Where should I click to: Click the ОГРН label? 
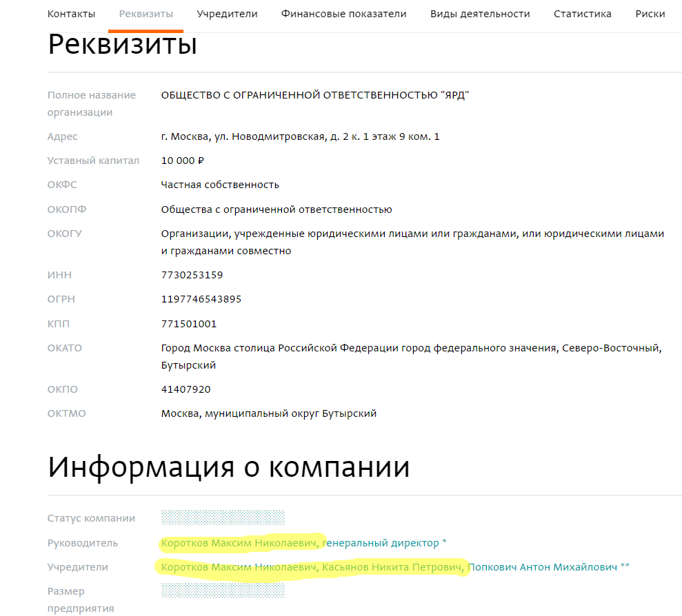[61, 299]
